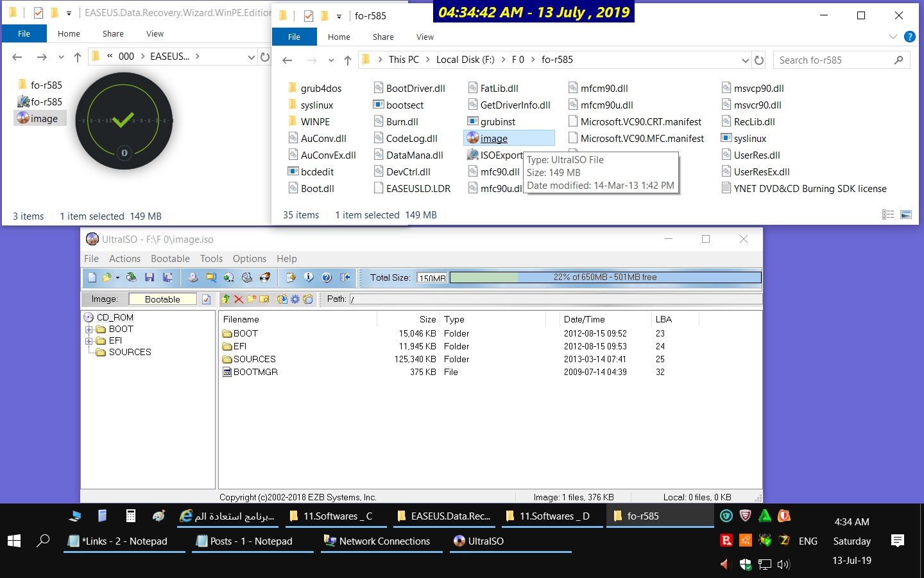This screenshot has width=924, height=578.
Task: Go up one folder in fo-r585 window
Action: 348,60
